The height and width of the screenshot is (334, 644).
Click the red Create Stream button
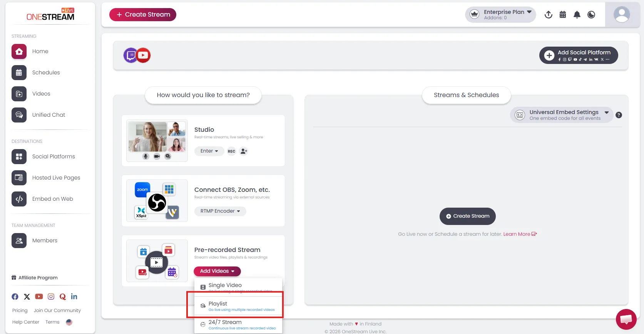coord(143,15)
